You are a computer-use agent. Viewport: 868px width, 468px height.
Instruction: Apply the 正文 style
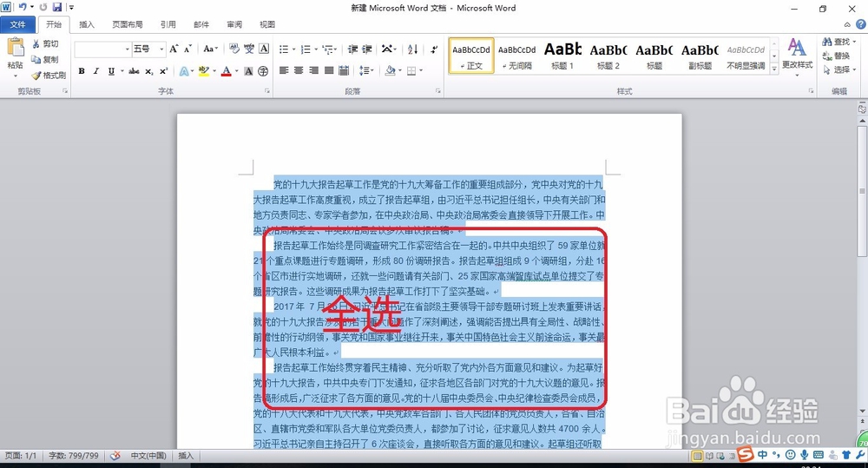(x=471, y=56)
